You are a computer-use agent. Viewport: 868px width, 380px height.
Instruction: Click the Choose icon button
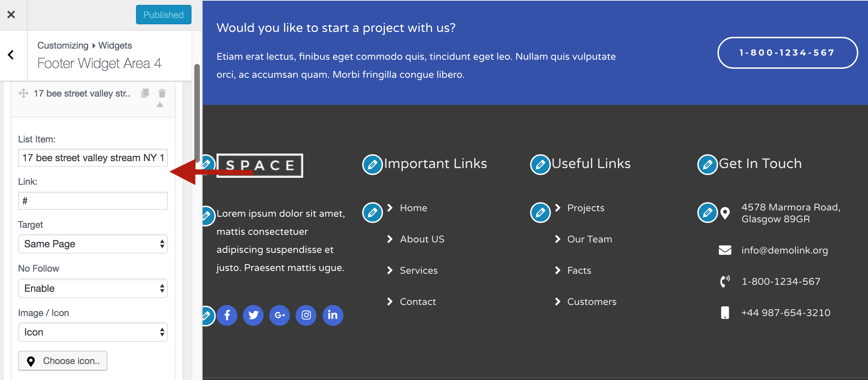[x=63, y=361]
